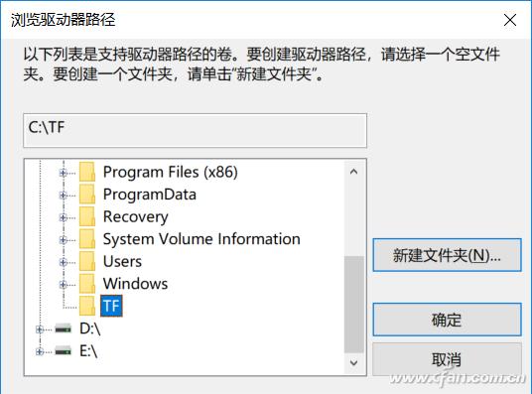Click the 新建文件夹(N)... button
This screenshot has height=394, width=532.
click(x=447, y=255)
